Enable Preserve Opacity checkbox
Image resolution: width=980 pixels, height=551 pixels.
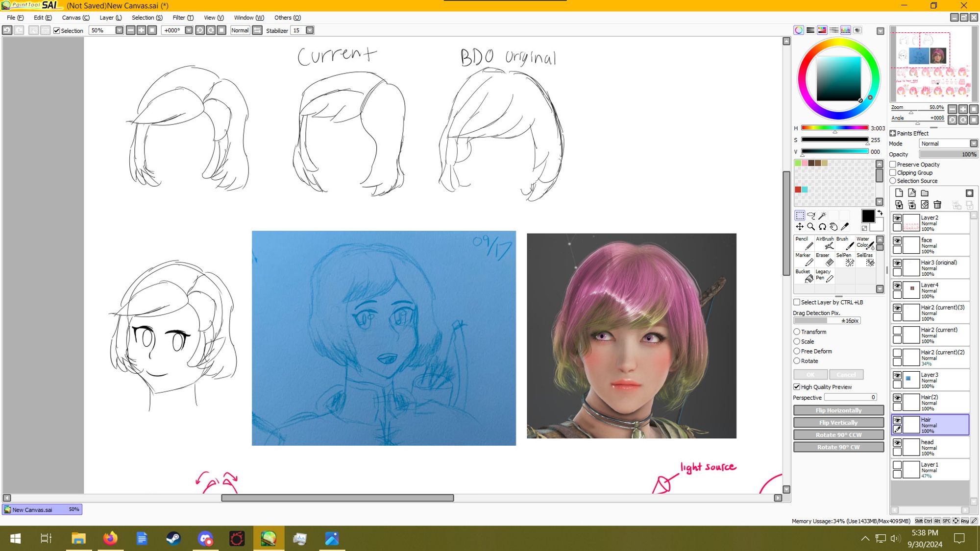(x=893, y=165)
